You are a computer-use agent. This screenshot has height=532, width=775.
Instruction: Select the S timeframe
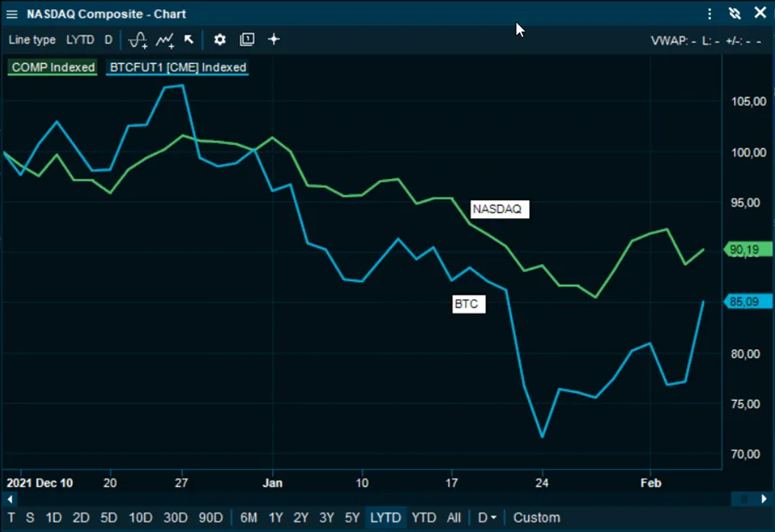(x=30, y=518)
